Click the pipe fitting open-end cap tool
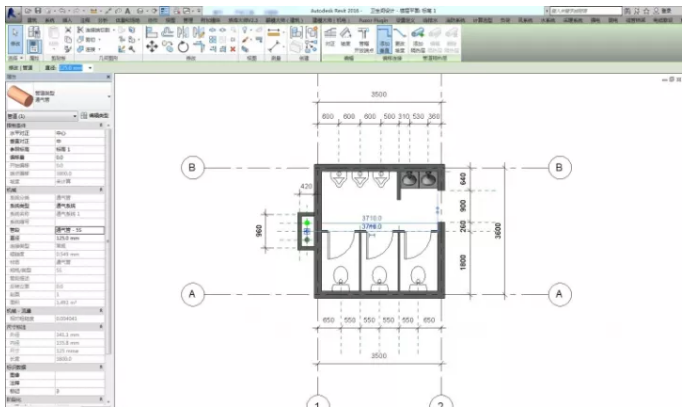Screen dimensions: 688x413 364,40
